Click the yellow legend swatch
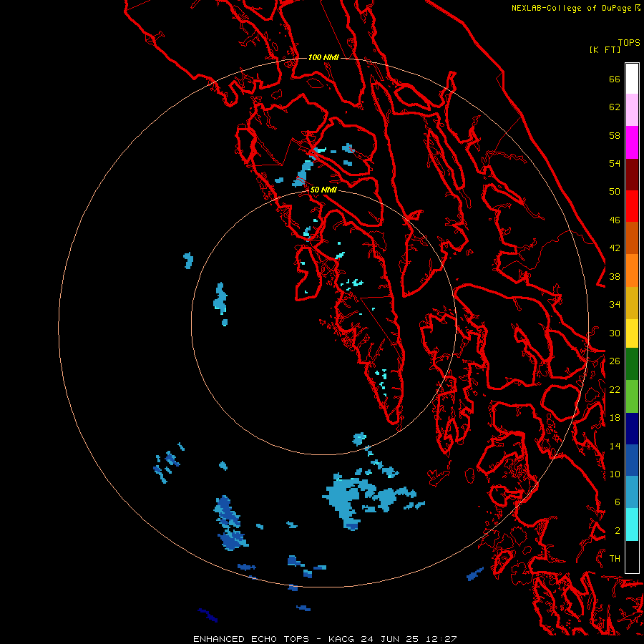 click(632, 333)
